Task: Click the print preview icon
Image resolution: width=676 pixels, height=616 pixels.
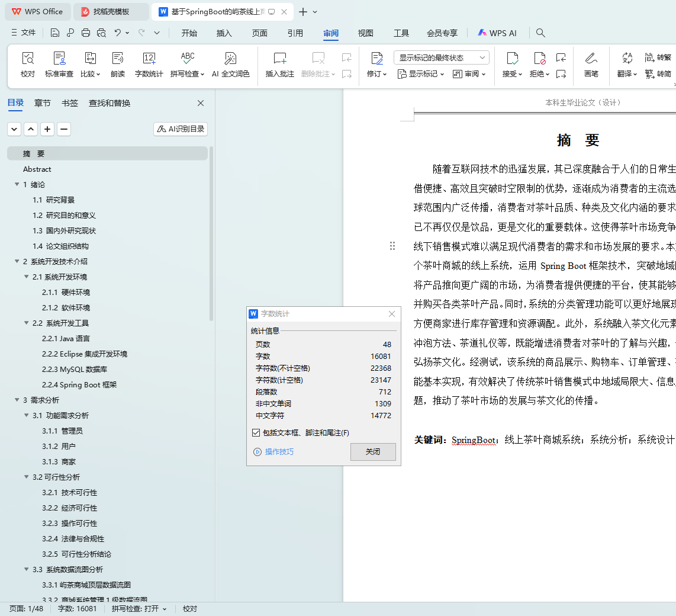Action: (x=101, y=33)
